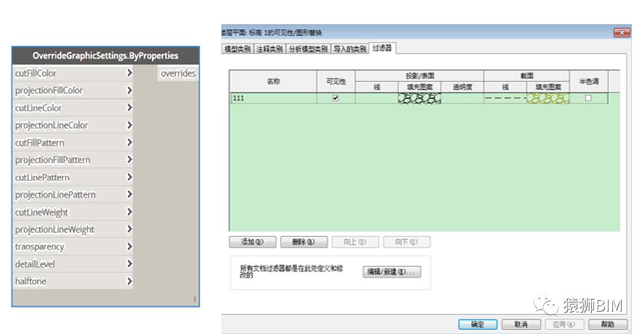Click the cutLineWeight port label

(41, 212)
